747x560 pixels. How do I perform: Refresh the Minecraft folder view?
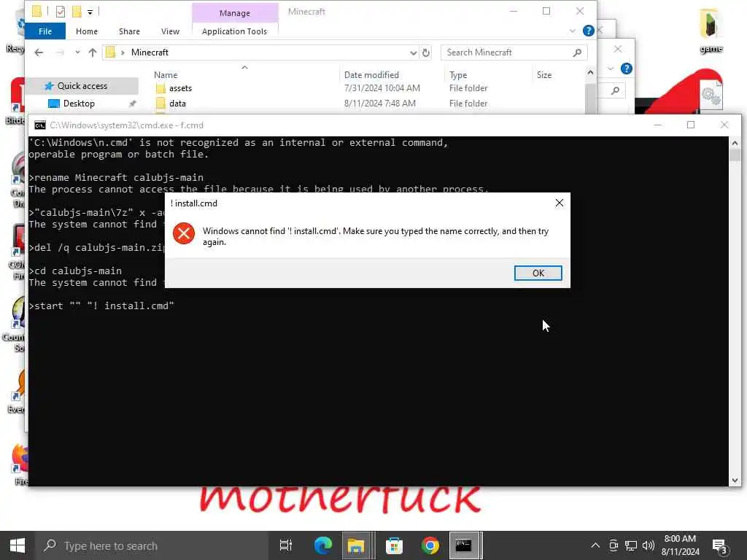pyautogui.click(x=426, y=52)
